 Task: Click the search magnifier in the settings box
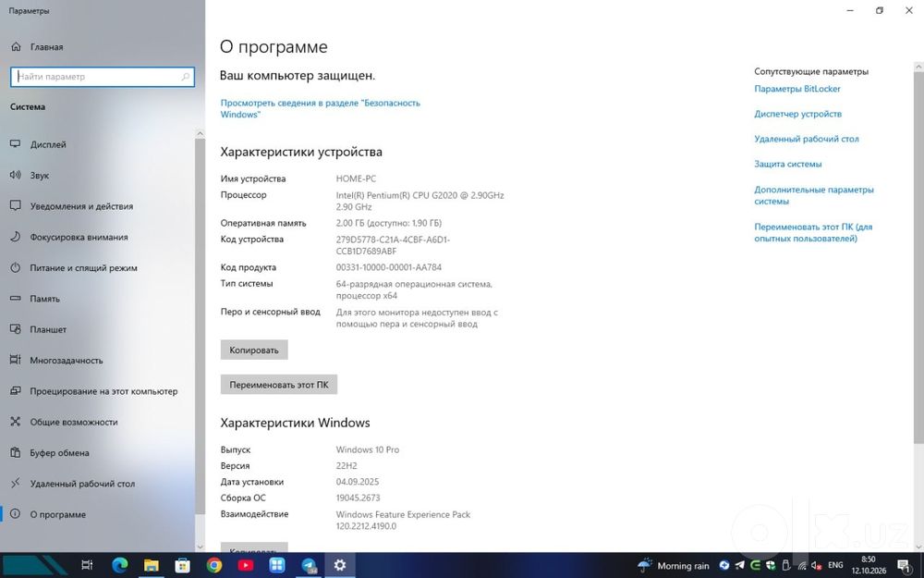(186, 77)
